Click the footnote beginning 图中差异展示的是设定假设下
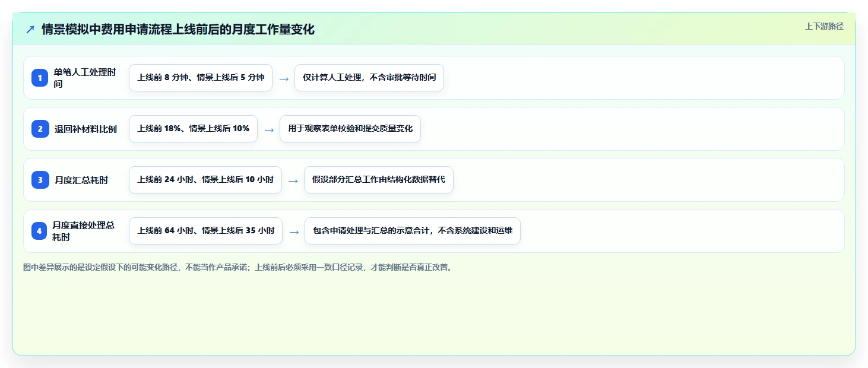868x368 pixels. click(239, 267)
